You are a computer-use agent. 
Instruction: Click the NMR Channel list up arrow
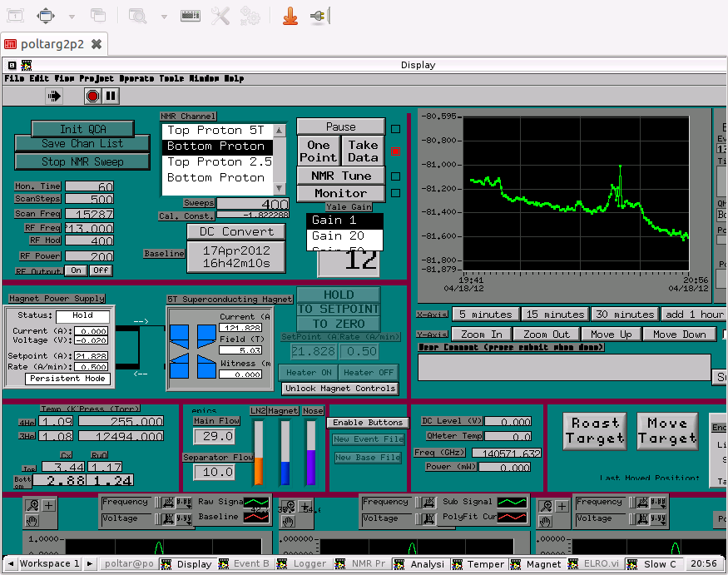coord(279,131)
